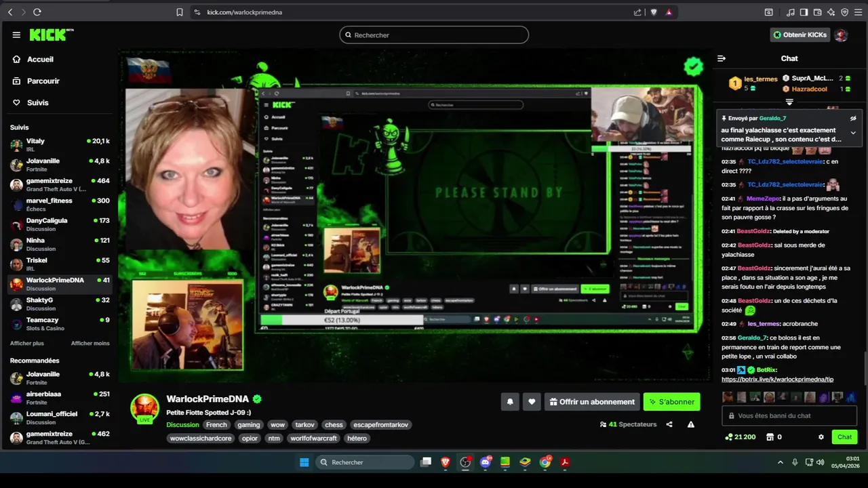Screen dimensions: 868x488
Task: Open Vitaly followed channel
Action: click(x=60, y=145)
